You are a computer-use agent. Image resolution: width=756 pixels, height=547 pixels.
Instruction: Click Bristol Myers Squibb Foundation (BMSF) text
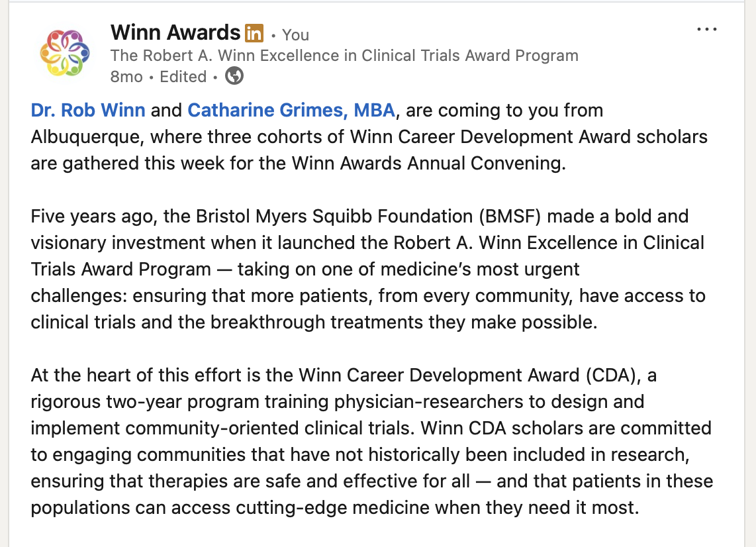(368, 216)
